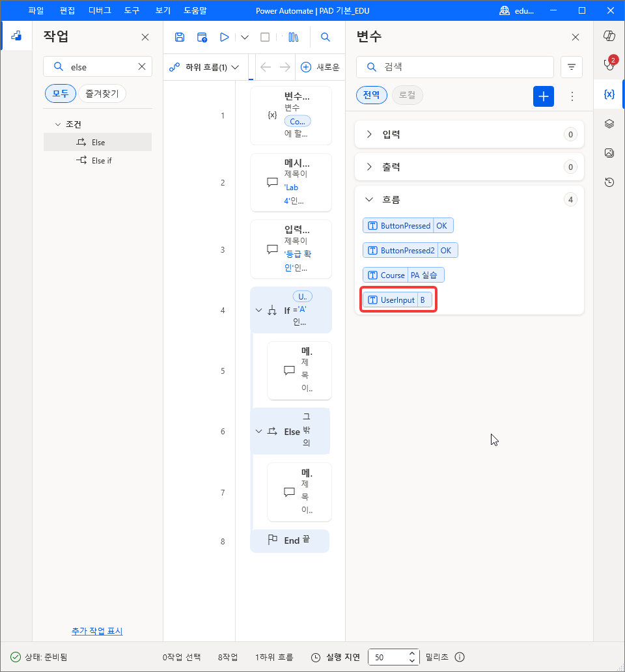This screenshot has height=672, width=625.
Task: Click the Else icon at step 6
Action: (x=272, y=431)
